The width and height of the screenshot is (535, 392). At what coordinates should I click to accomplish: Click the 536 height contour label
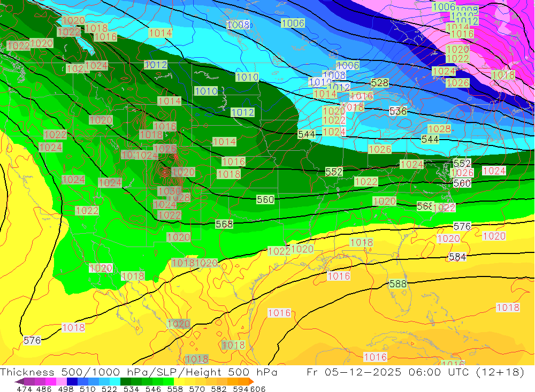398,111
